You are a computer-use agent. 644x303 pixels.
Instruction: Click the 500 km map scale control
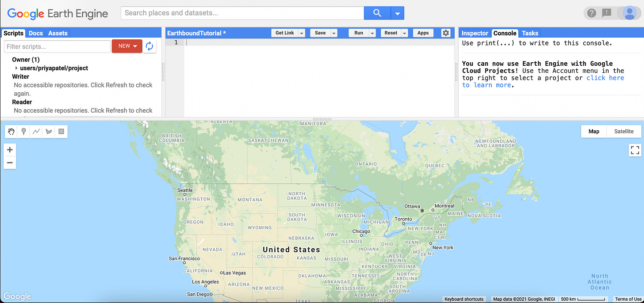coord(583,299)
